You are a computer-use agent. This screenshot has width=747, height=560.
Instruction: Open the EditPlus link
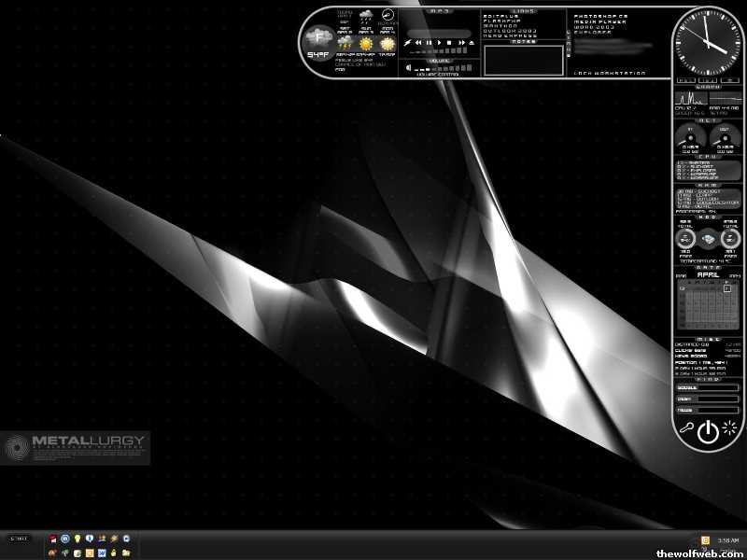coord(495,15)
